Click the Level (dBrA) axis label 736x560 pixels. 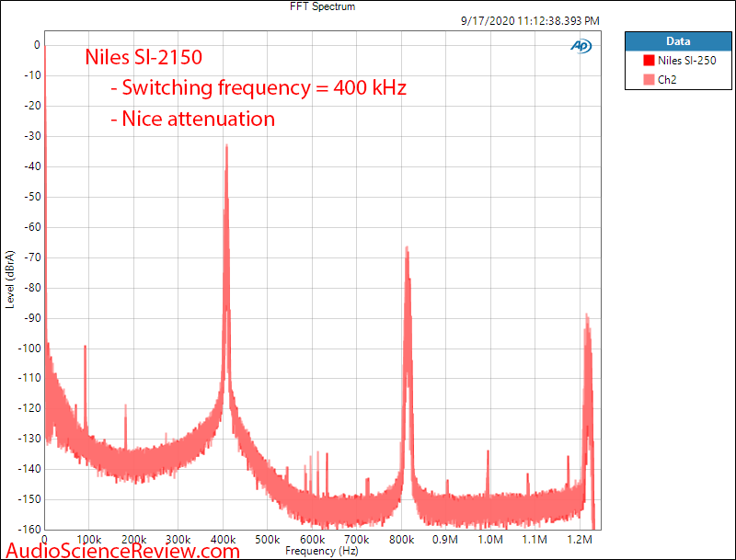point(10,280)
